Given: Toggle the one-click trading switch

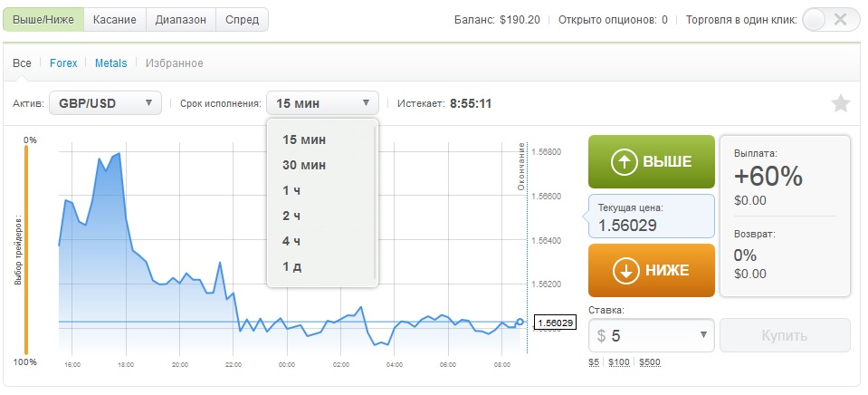Looking at the screenshot, I should pos(825,19).
